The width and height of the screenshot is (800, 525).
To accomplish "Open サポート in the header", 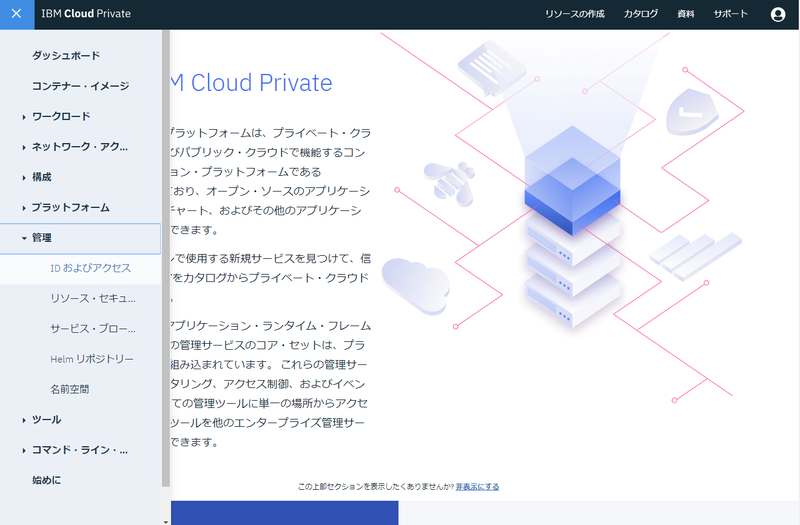I will pyautogui.click(x=731, y=14).
